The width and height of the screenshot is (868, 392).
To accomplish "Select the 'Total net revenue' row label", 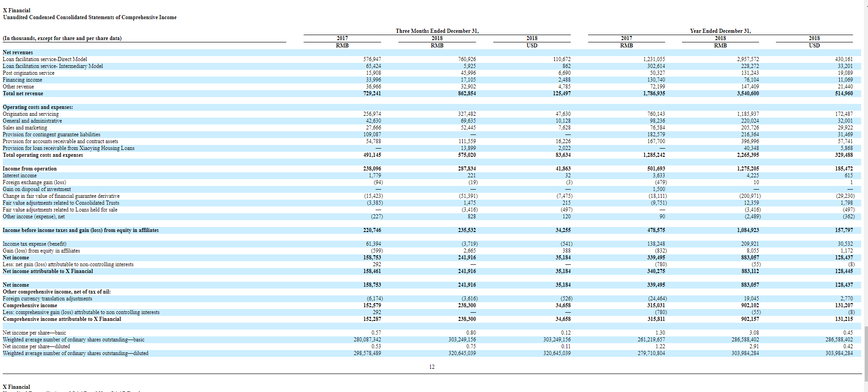I will pyautogui.click(x=23, y=93).
